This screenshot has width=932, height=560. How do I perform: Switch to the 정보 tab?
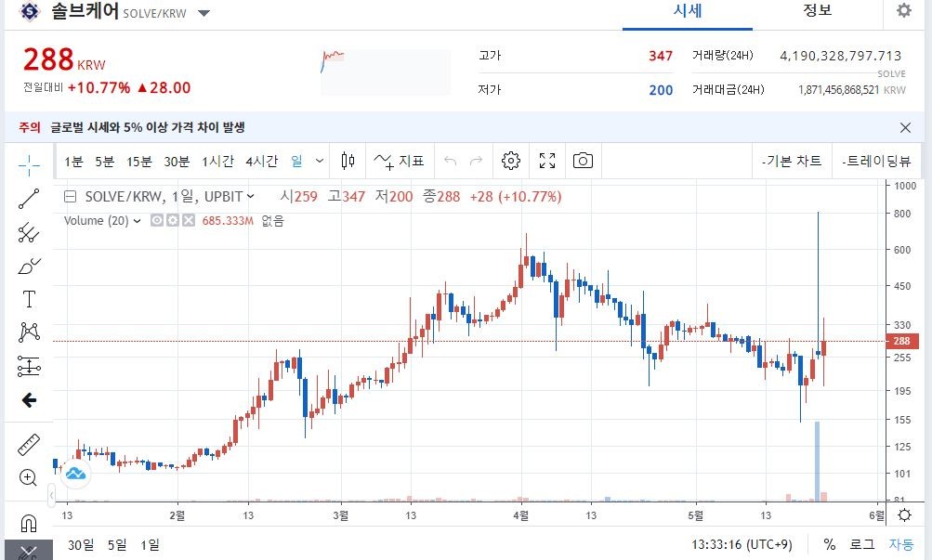tap(818, 11)
